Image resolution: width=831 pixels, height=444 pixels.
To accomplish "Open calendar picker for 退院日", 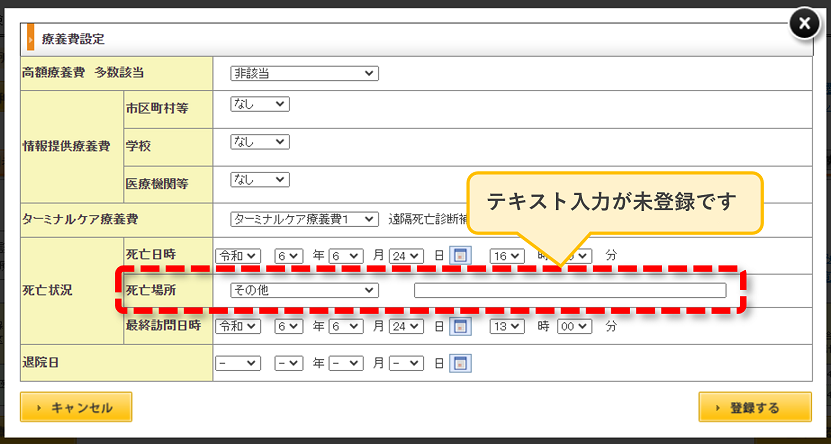I will (461, 363).
